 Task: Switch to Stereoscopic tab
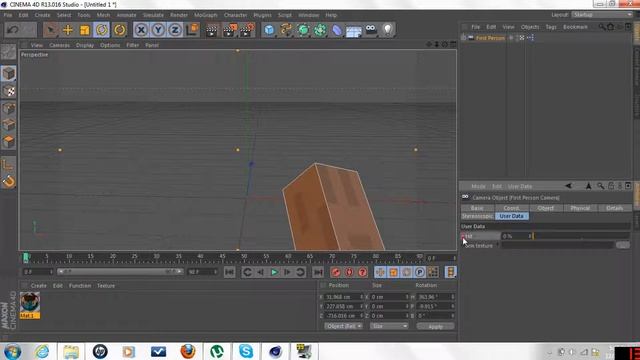(477, 216)
